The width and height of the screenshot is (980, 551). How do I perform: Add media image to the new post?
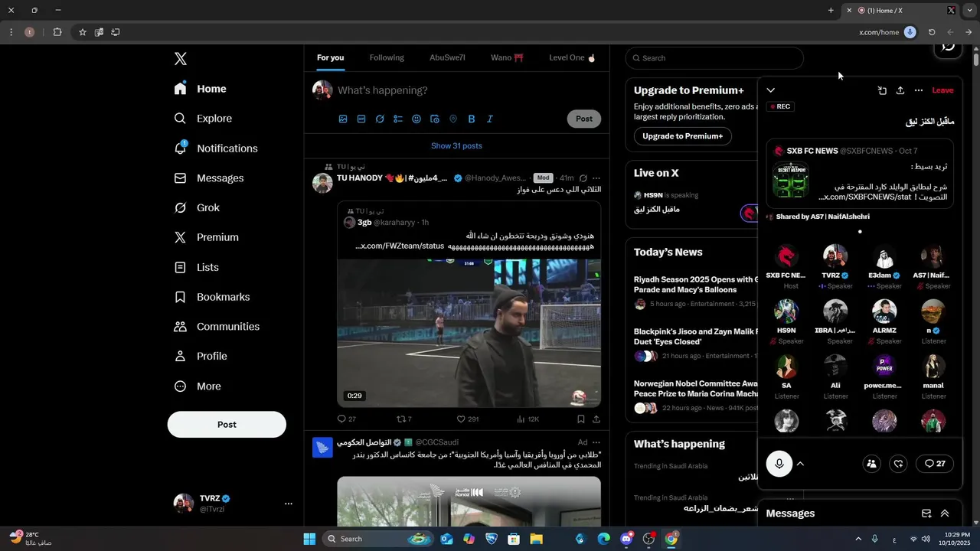click(x=343, y=119)
